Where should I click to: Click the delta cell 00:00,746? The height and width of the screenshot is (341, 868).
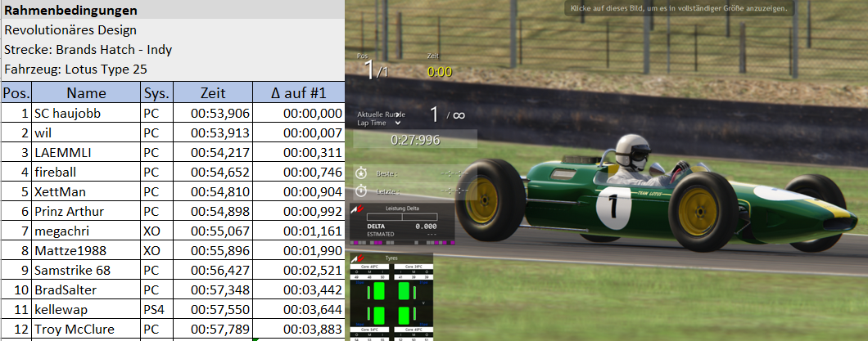click(x=299, y=173)
